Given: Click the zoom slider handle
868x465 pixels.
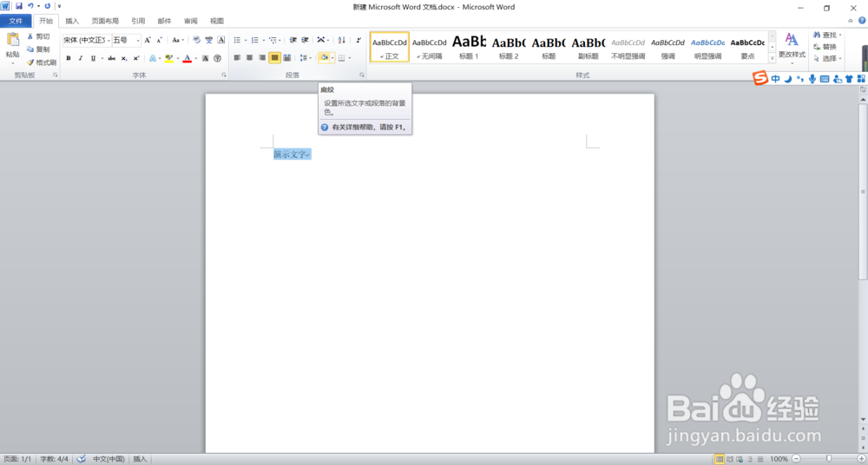Looking at the screenshot, I should pos(829,458).
